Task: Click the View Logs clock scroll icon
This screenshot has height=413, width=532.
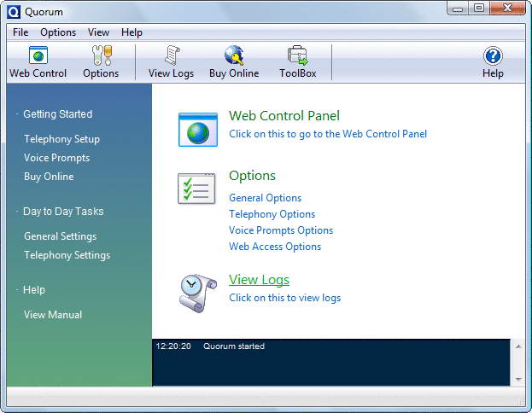Action: coord(197,293)
